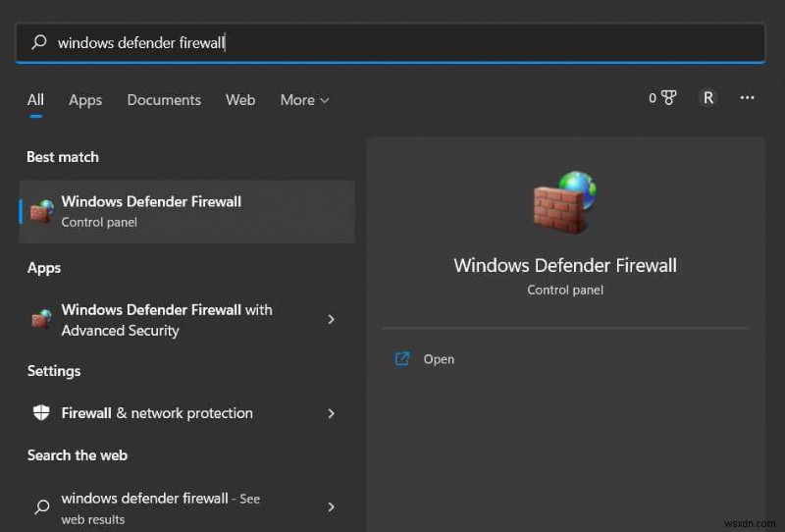Switch to the Documents tab
Screen dimensions: 785x532
164,100
